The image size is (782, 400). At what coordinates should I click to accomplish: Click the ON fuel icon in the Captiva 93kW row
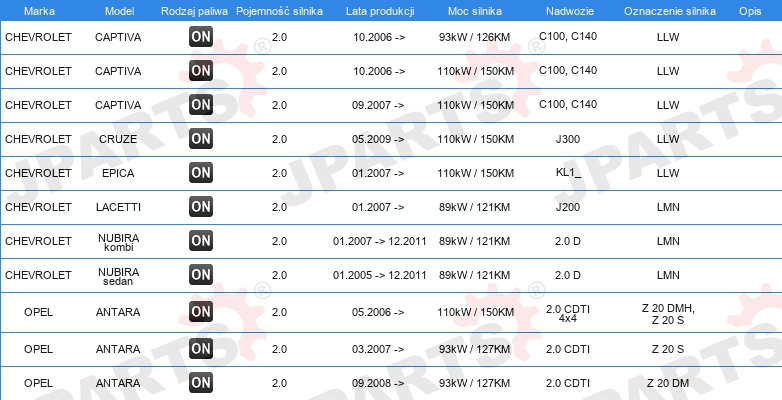pos(201,36)
